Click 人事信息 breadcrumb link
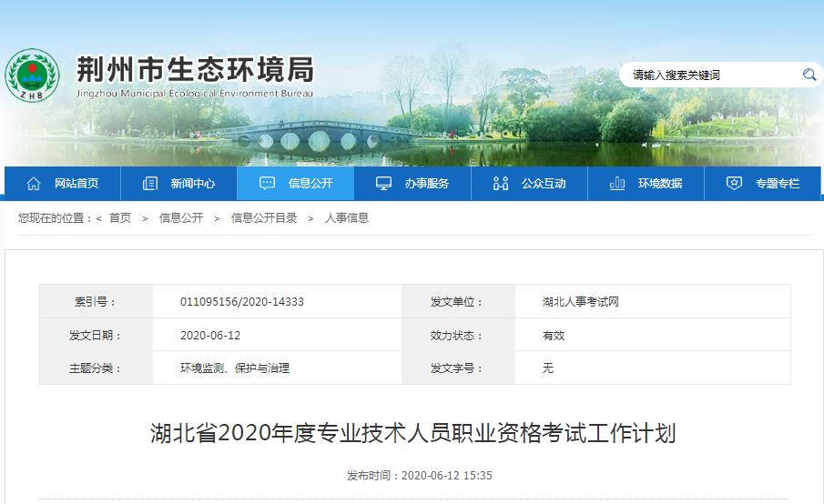Image resolution: width=824 pixels, height=504 pixels. coord(347,218)
